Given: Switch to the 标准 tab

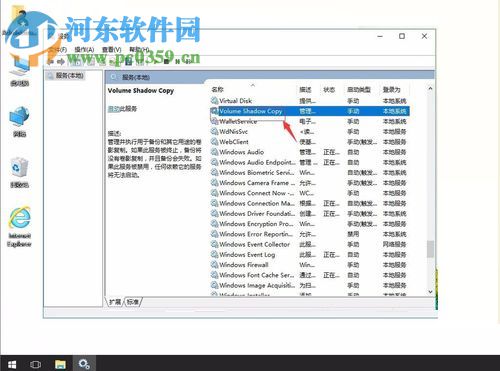Looking at the screenshot, I should 133,302.
